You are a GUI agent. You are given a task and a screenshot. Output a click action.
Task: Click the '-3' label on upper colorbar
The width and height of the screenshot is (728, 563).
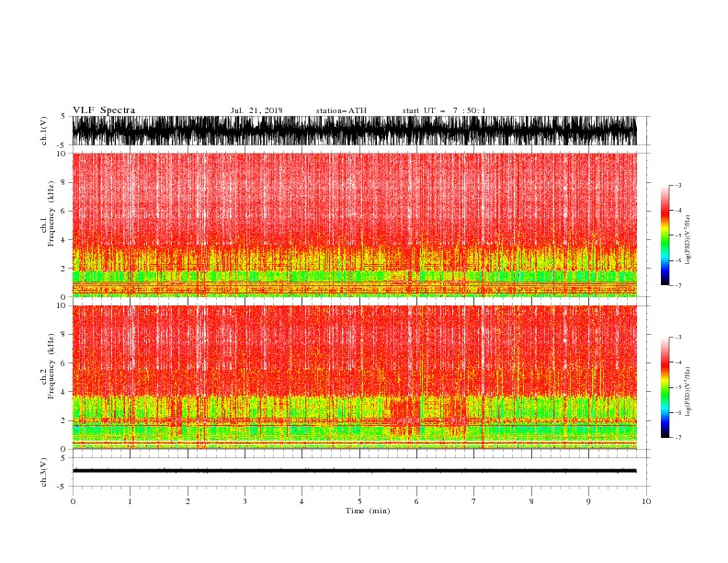[x=677, y=185]
